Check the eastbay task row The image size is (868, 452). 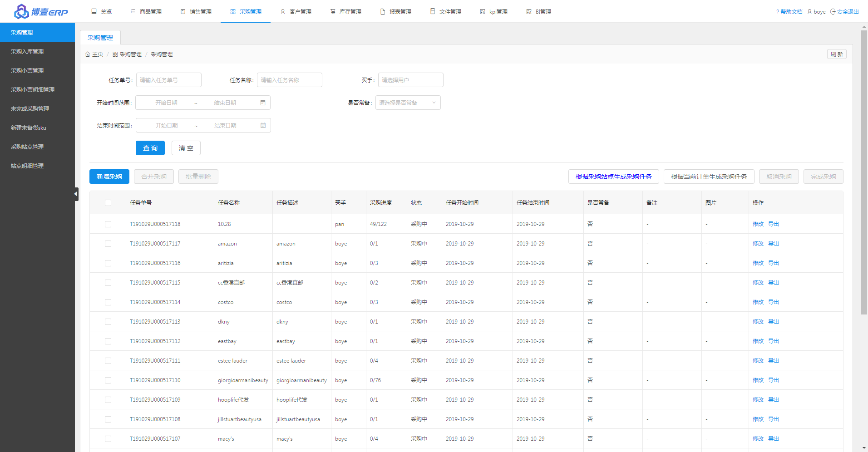click(108, 341)
